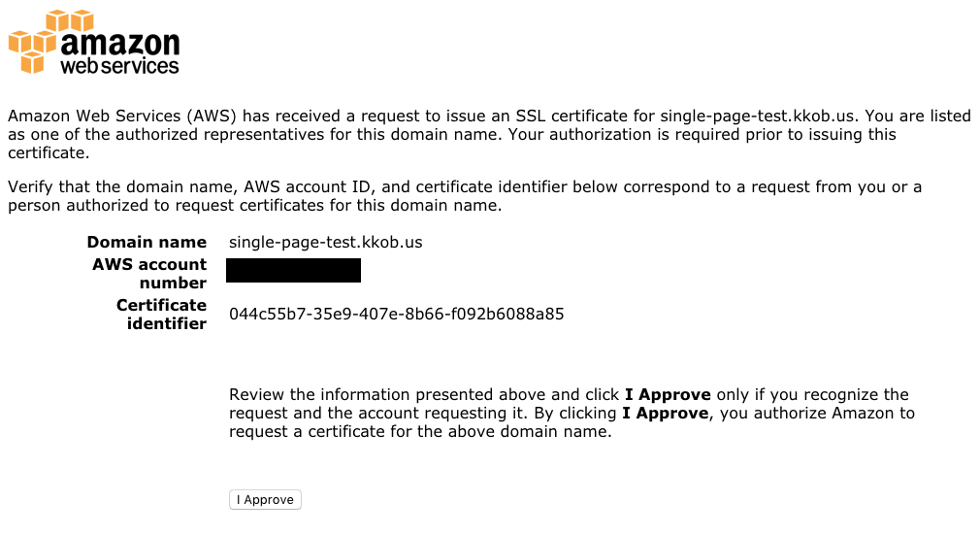Click the paragraph beginning "Verify that the domain name"
This screenshot has width=980, height=534.
click(x=464, y=196)
